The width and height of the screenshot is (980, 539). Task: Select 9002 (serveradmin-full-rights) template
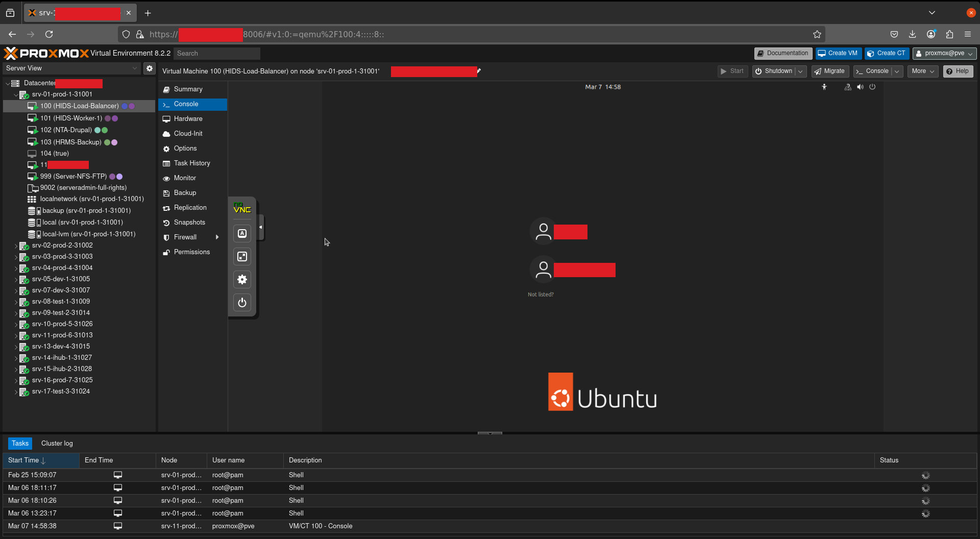click(79, 188)
